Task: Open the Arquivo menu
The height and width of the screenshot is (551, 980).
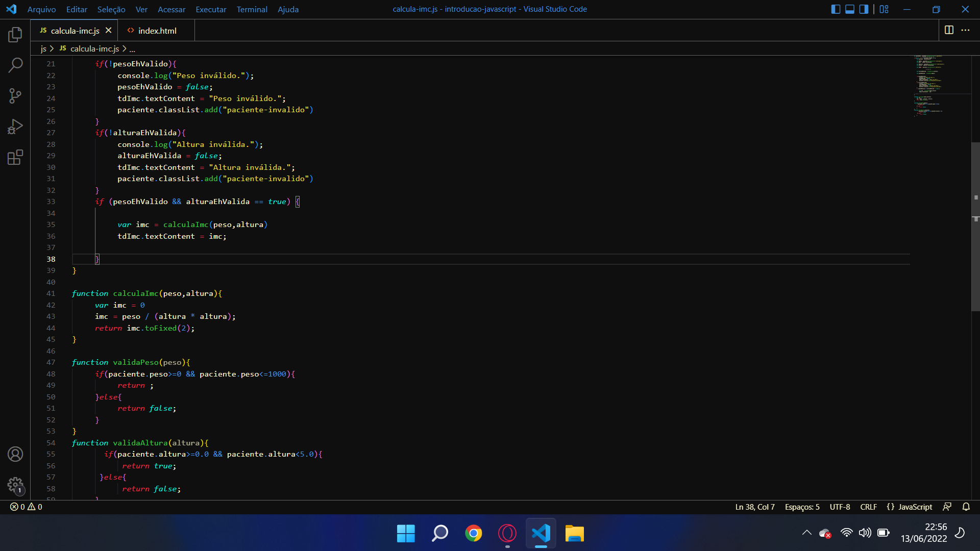Action: click(41, 9)
